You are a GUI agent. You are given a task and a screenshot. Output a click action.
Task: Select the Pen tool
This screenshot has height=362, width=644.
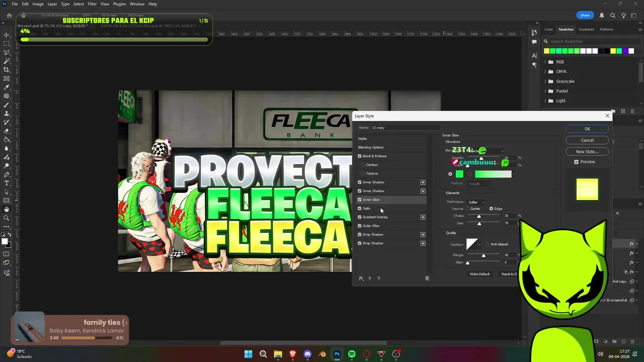coord(7,174)
